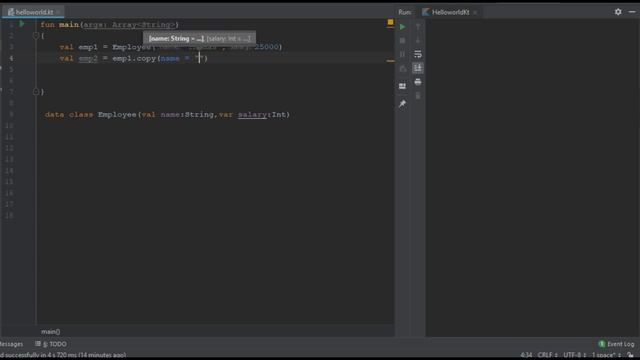Click the salary property in data class
Screen dimensions: 640x360
click(x=252, y=115)
